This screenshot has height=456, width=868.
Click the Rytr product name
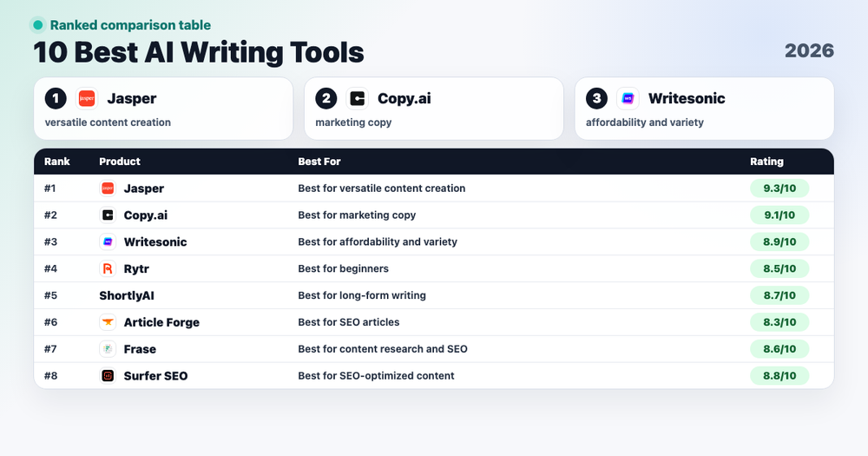[x=136, y=268]
